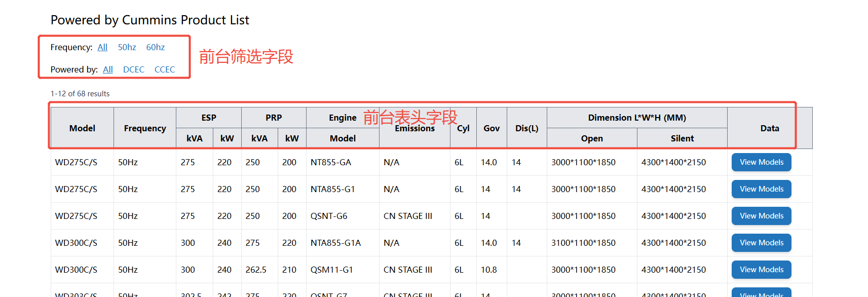The height and width of the screenshot is (297, 868).
Task: Filter products powered by CCEC
Action: tap(165, 69)
